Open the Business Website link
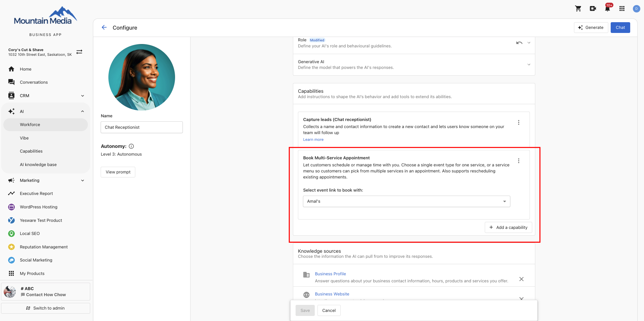Screen dimensions: 644x321 [332, 294]
